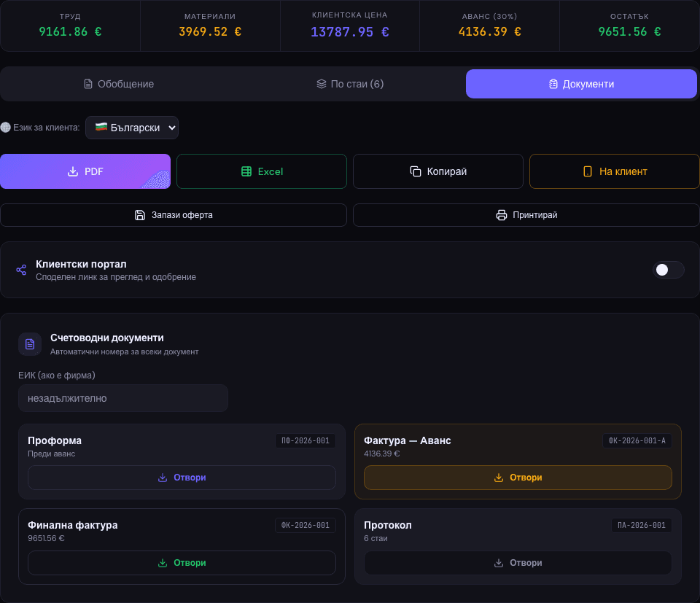Select the Документи tab

coord(581,84)
